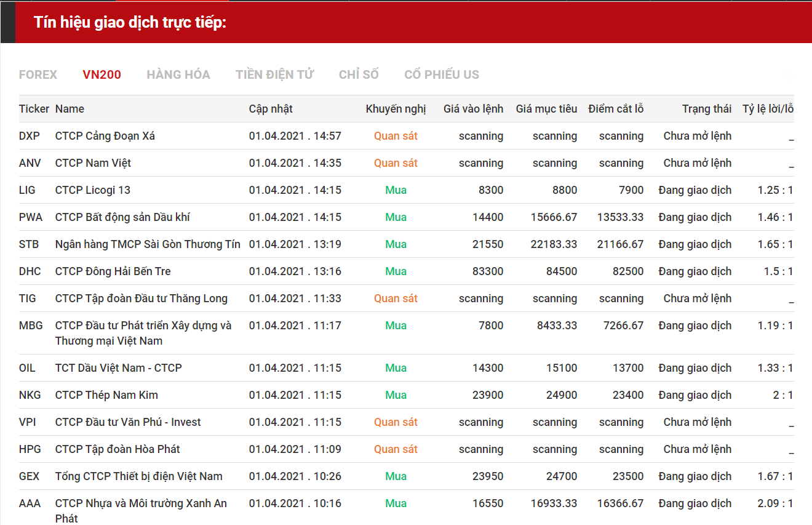
Task: Select the MBG ticker
Action: pyautogui.click(x=30, y=326)
